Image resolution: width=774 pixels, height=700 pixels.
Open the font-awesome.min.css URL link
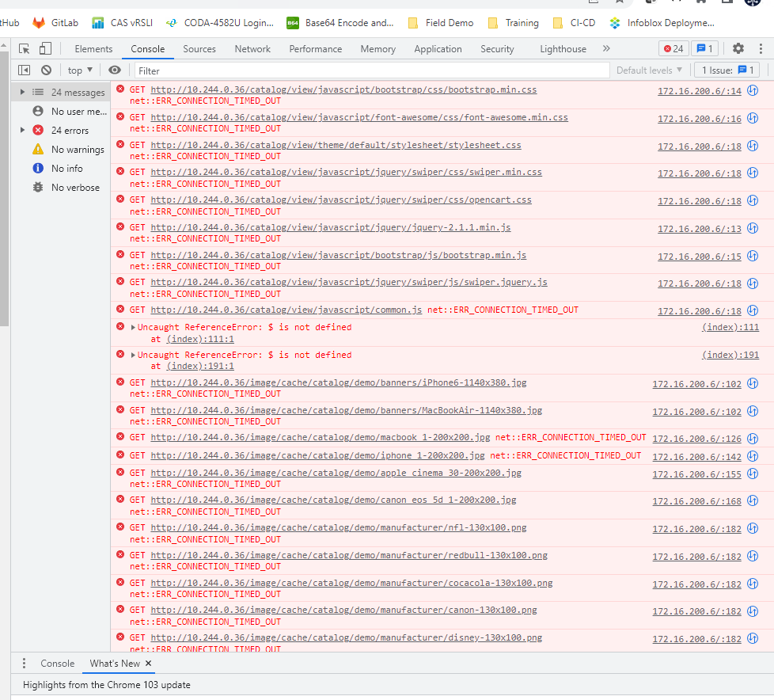tap(359, 117)
